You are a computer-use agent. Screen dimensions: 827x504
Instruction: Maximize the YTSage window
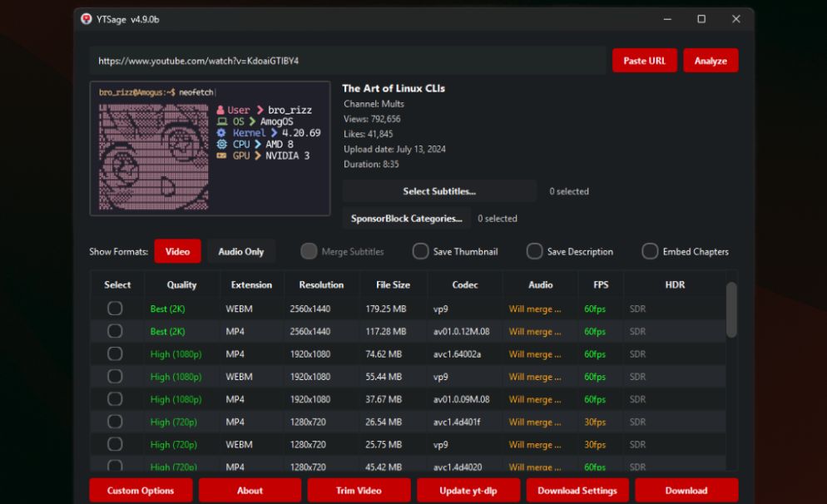click(x=701, y=19)
